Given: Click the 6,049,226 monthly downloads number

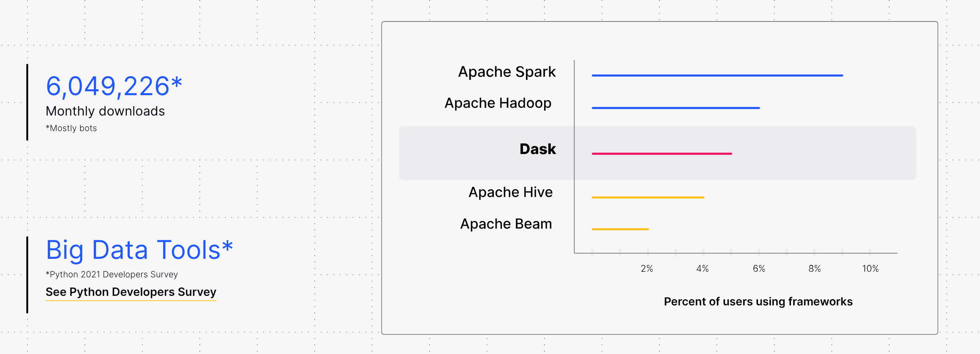Looking at the screenshot, I should coord(114,86).
